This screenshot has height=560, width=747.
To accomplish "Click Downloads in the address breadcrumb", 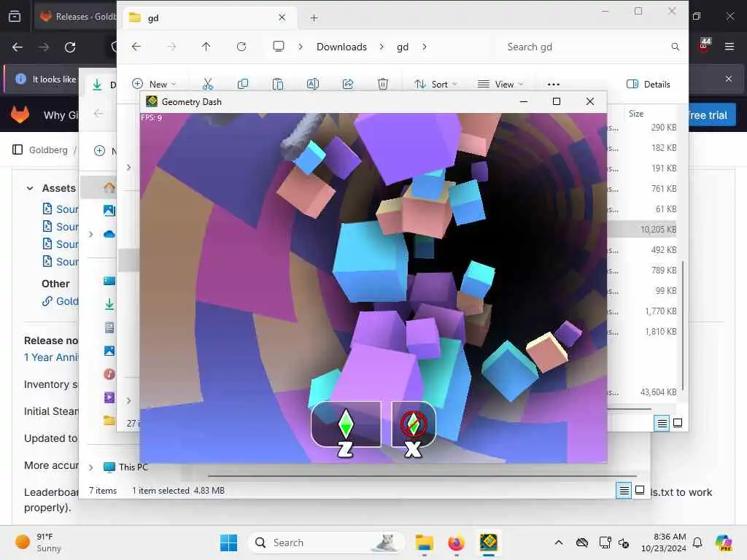I will [341, 47].
